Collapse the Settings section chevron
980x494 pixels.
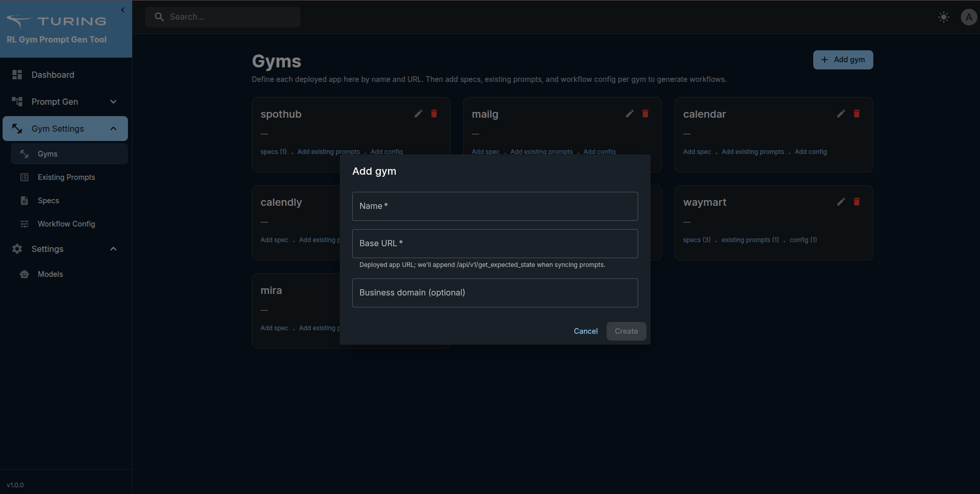point(113,249)
